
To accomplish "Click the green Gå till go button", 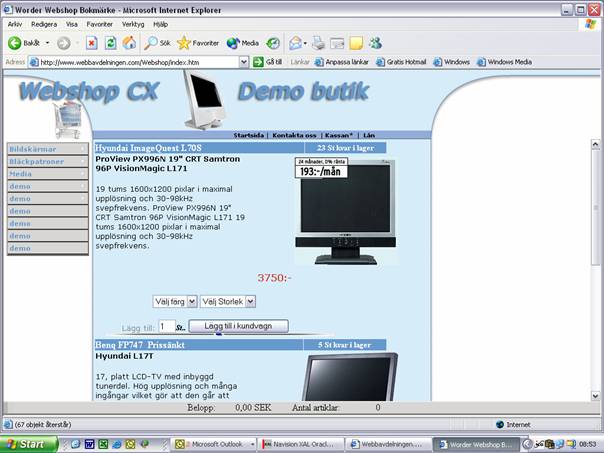I will [x=268, y=62].
